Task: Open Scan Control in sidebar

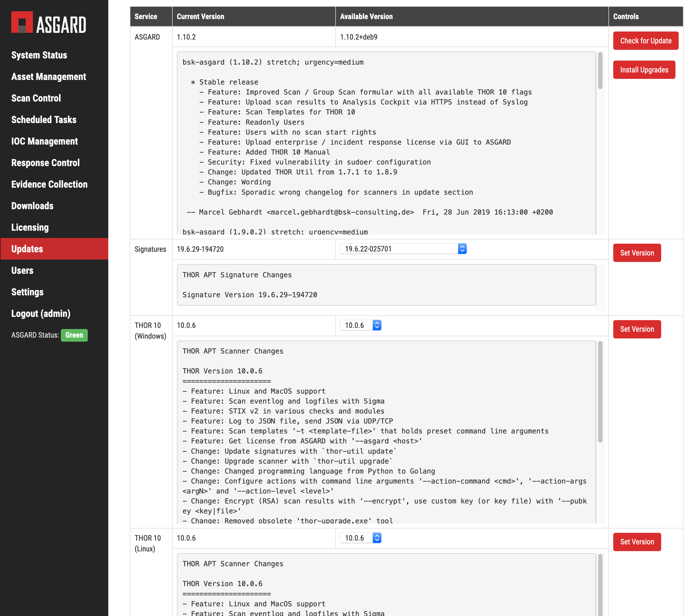Action: coord(36,98)
